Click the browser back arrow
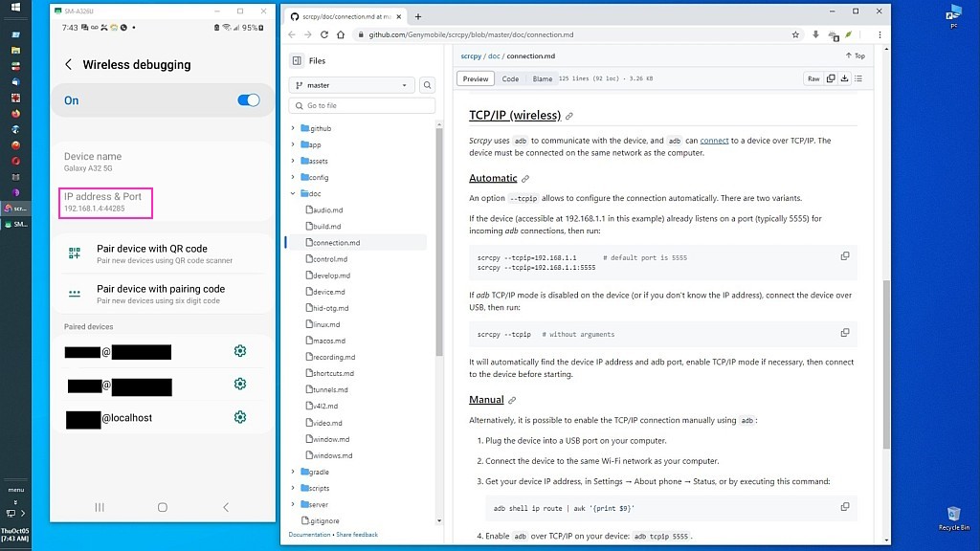980x551 pixels. pyautogui.click(x=292, y=35)
